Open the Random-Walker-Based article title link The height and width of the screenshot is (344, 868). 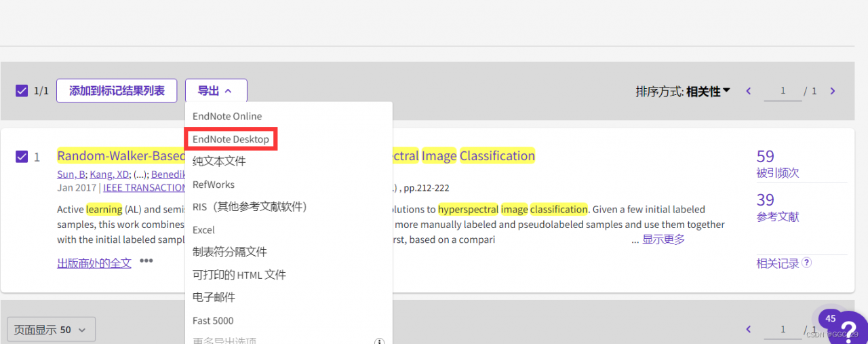coord(296,156)
